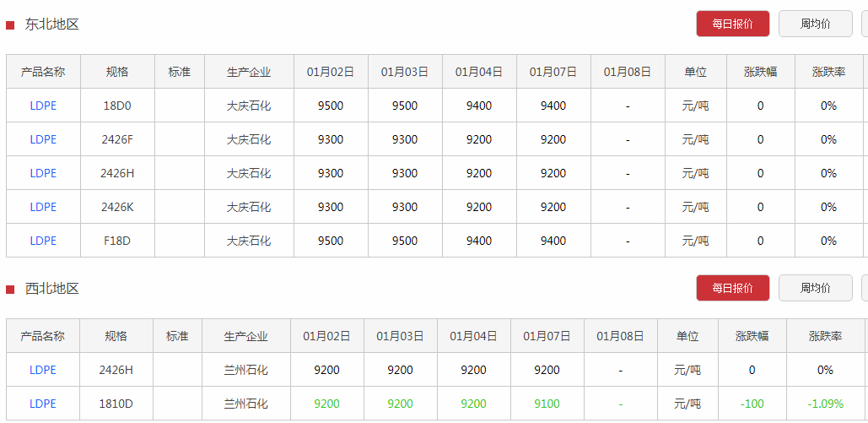Switch to 周均价 in 东北地区 section
This screenshot has height=423, width=868.
tap(816, 24)
